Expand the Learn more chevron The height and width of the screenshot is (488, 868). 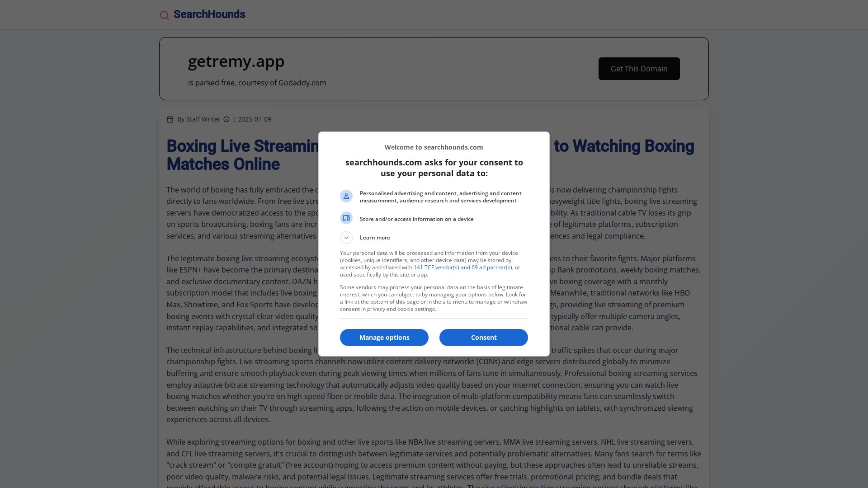click(346, 238)
